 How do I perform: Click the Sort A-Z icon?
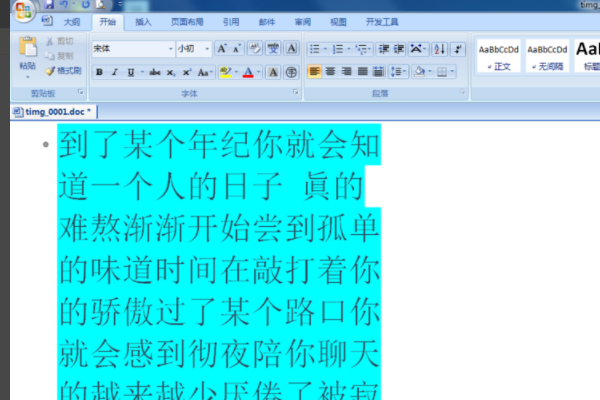(x=440, y=49)
